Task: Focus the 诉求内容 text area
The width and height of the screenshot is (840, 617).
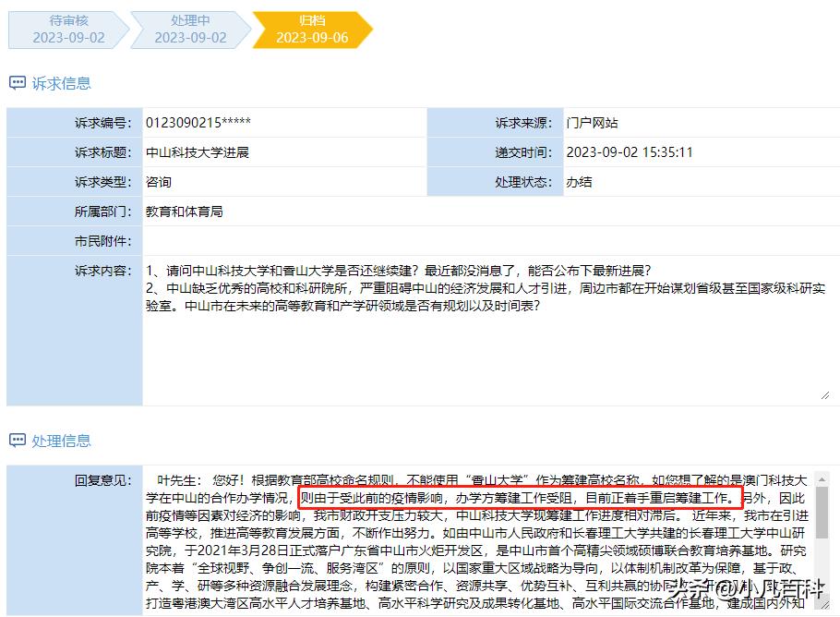Action: [486, 351]
